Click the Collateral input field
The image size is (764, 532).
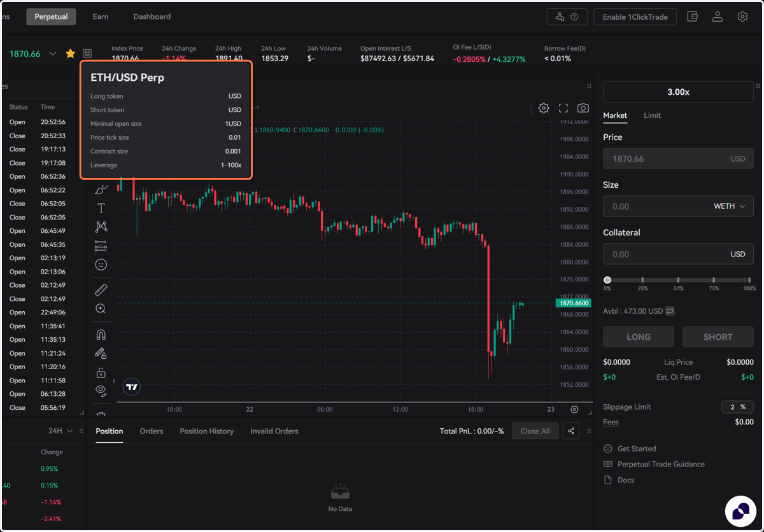[678, 254]
